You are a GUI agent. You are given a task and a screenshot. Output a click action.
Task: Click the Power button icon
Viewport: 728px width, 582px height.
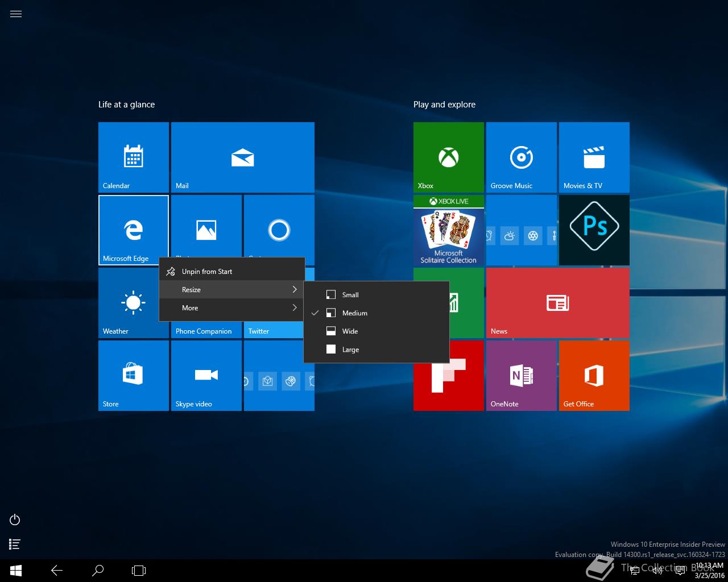[x=15, y=519]
